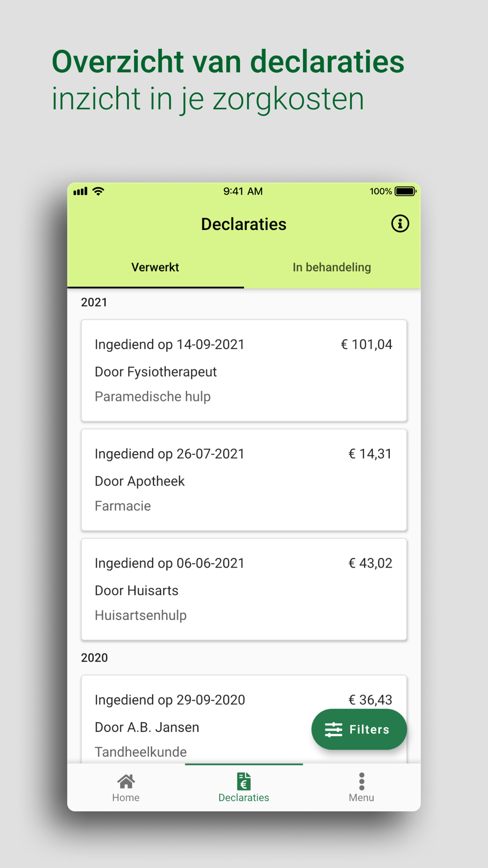Viewport: 488px width, 868px height.
Task: Open the Apotheek declaration from 26-07-2021
Action: 244,480
